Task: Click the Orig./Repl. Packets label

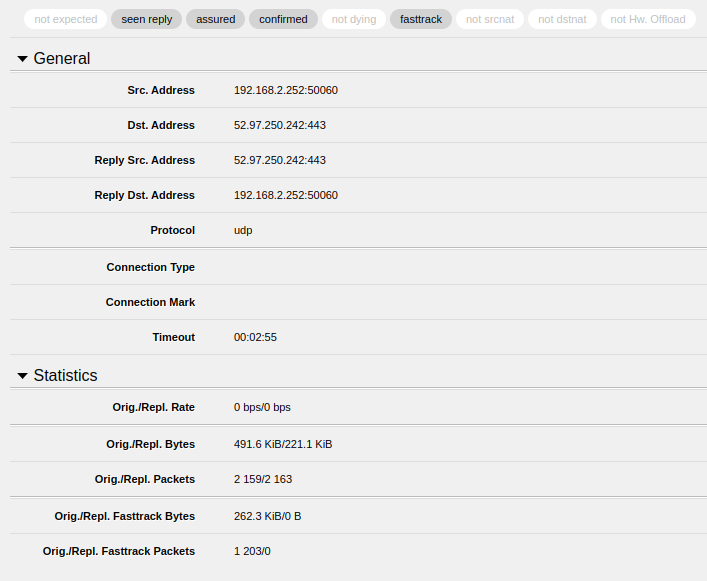Action: click(145, 479)
